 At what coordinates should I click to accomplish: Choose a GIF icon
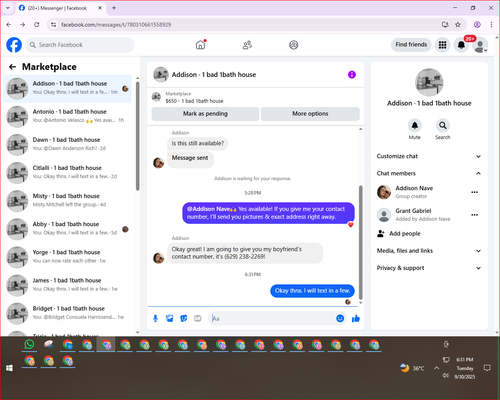pos(198,319)
